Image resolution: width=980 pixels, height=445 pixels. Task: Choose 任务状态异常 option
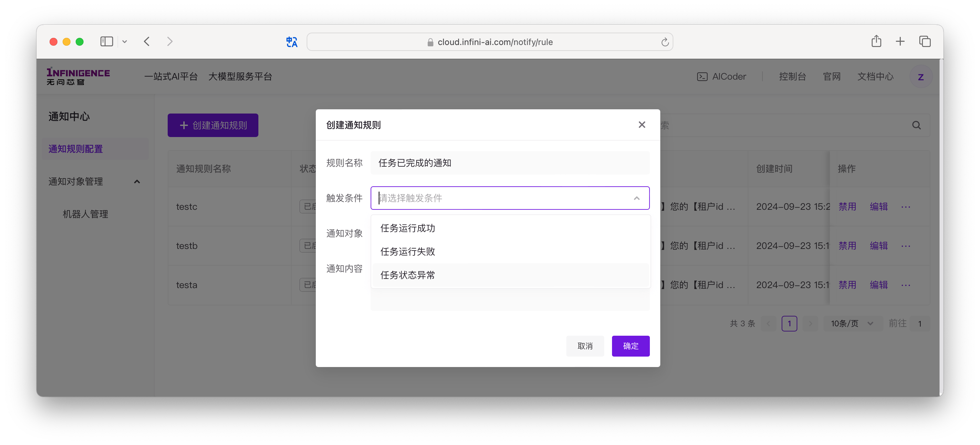[511, 275]
